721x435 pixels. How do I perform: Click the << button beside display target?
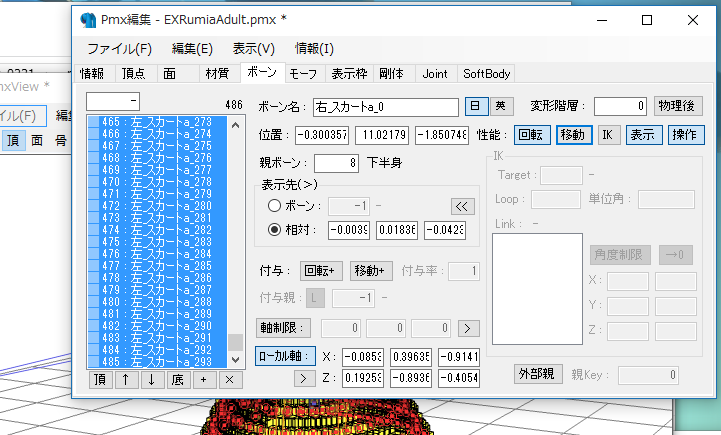tap(460, 206)
